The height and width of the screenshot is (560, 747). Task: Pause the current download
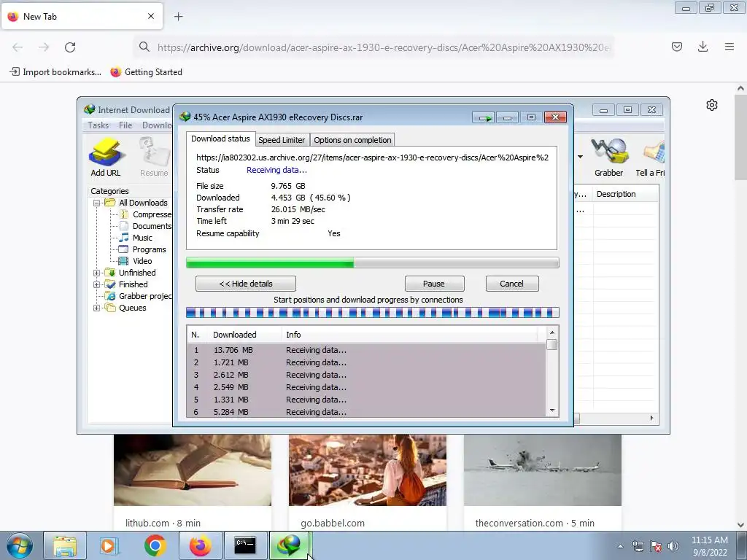[x=434, y=284]
